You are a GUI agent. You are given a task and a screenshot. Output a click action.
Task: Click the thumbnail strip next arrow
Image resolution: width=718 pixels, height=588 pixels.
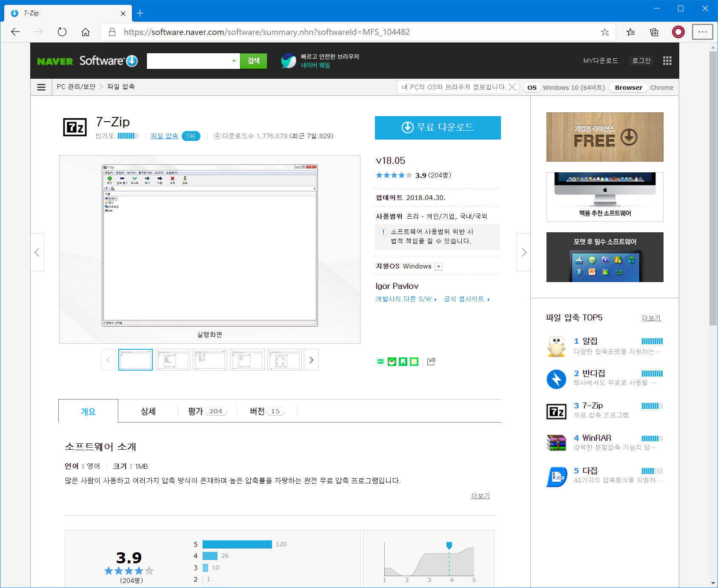click(x=312, y=360)
